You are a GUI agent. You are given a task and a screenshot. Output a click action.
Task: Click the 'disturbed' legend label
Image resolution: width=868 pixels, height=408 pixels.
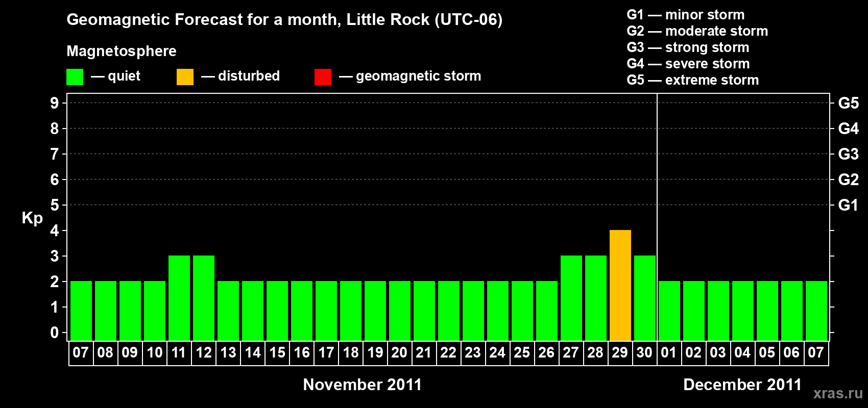pyautogui.click(x=249, y=76)
